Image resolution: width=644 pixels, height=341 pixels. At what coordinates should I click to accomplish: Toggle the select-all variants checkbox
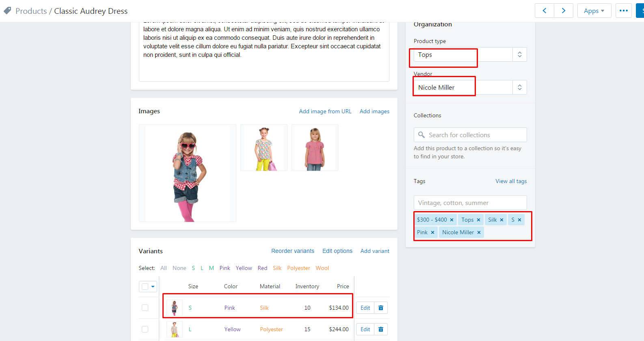point(145,286)
